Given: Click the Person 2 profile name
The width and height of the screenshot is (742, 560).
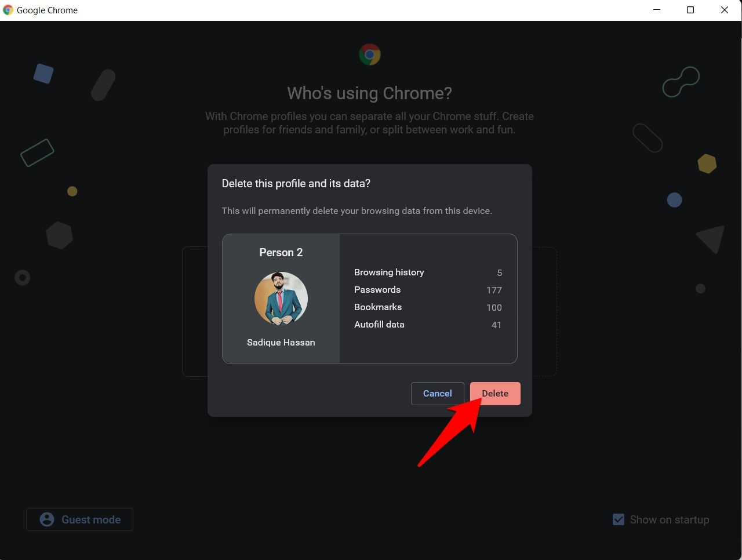Looking at the screenshot, I should tap(281, 252).
